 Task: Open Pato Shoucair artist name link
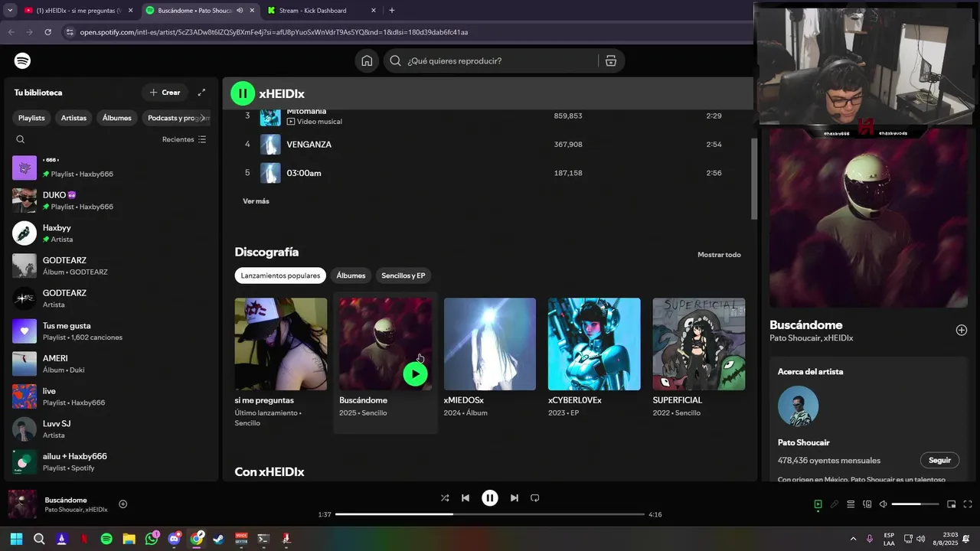[x=803, y=442]
